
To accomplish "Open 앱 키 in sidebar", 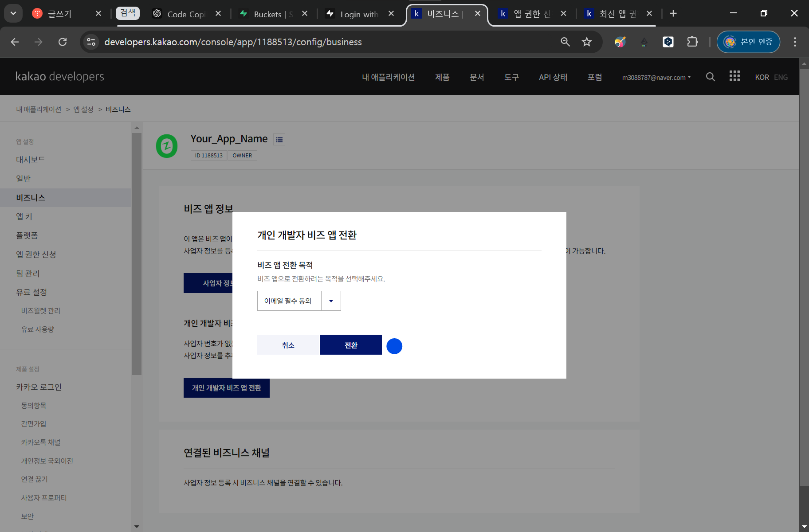I will (24, 216).
